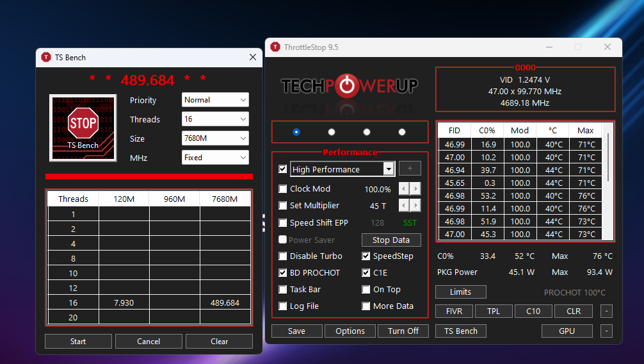Click minus button next to CLR

606,311
